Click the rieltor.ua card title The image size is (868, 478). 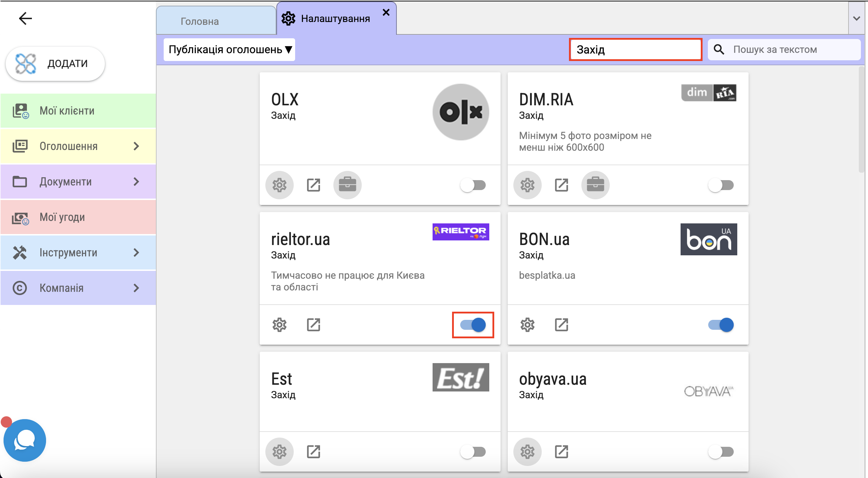(x=300, y=239)
